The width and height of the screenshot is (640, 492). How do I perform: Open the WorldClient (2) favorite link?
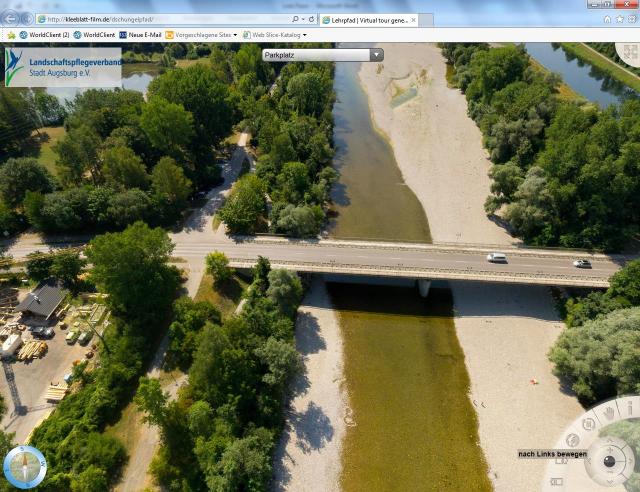coord(44,35)
